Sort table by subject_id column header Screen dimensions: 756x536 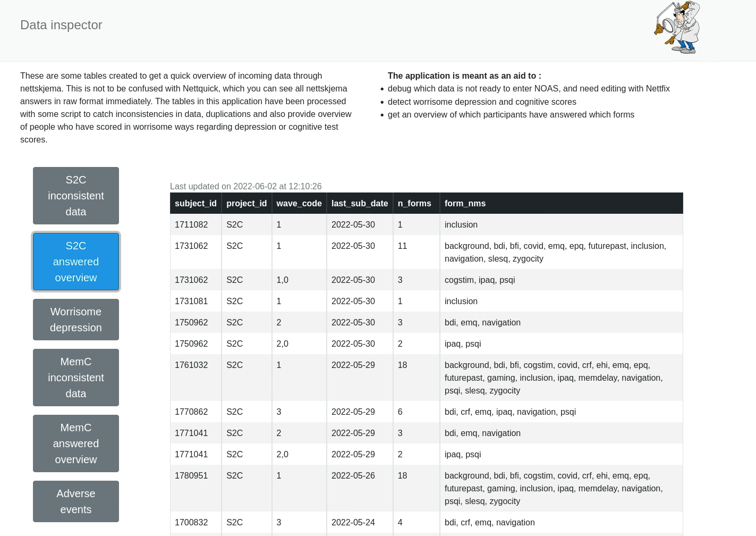tap(196, 204)
